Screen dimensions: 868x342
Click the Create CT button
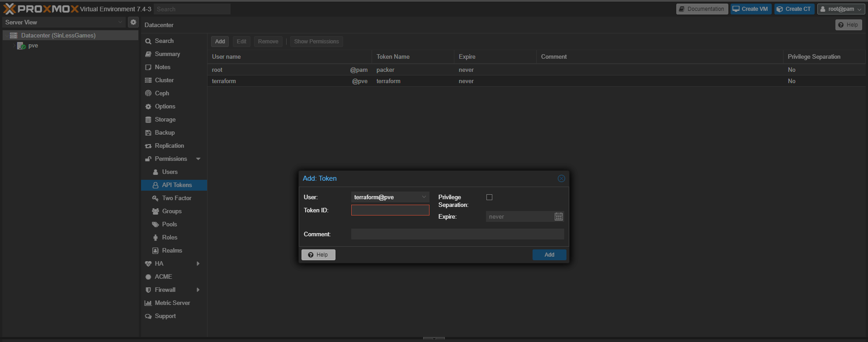[794, 9]
